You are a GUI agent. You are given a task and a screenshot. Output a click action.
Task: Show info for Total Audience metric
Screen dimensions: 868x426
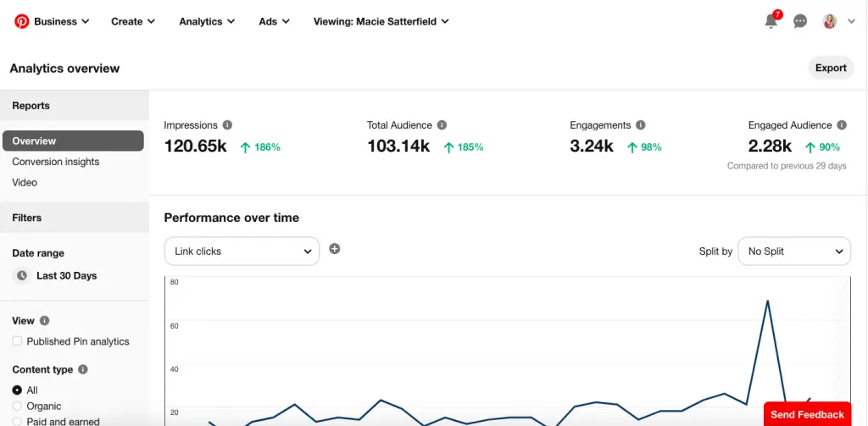click(x=441, y=125)
